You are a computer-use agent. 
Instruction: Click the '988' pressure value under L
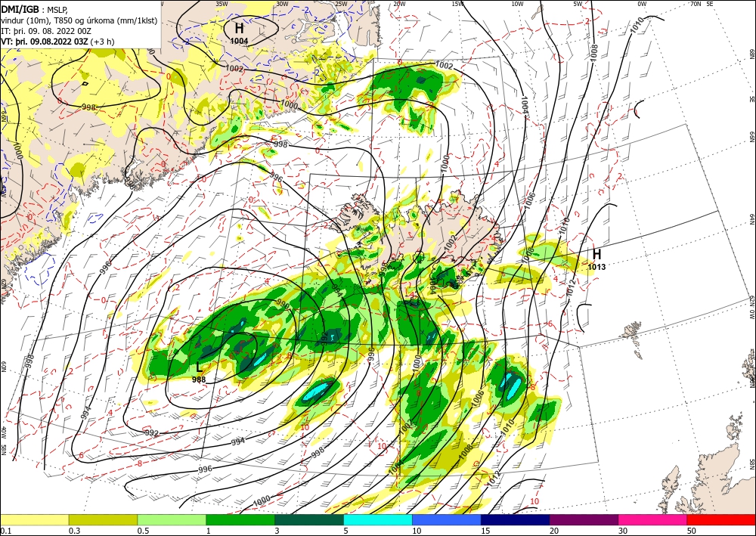199,380
